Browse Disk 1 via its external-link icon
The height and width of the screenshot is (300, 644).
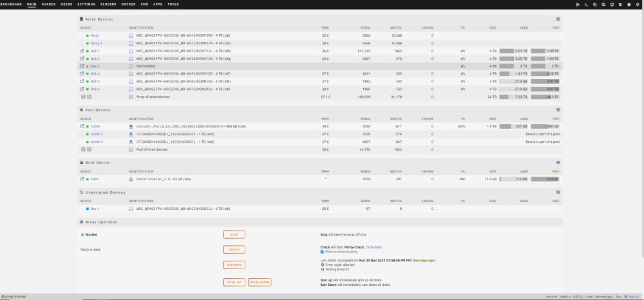click(82, 51)
